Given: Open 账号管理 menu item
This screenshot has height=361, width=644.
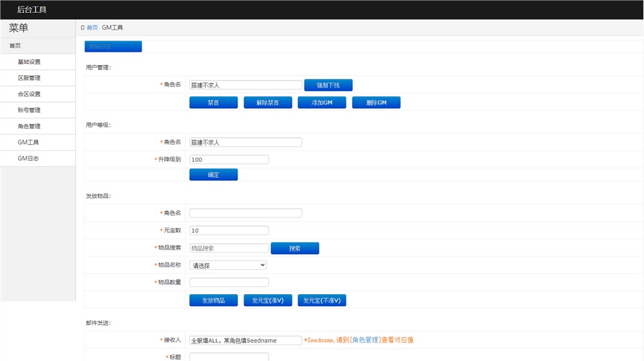Looking at the screenshot, I should 29,110.
